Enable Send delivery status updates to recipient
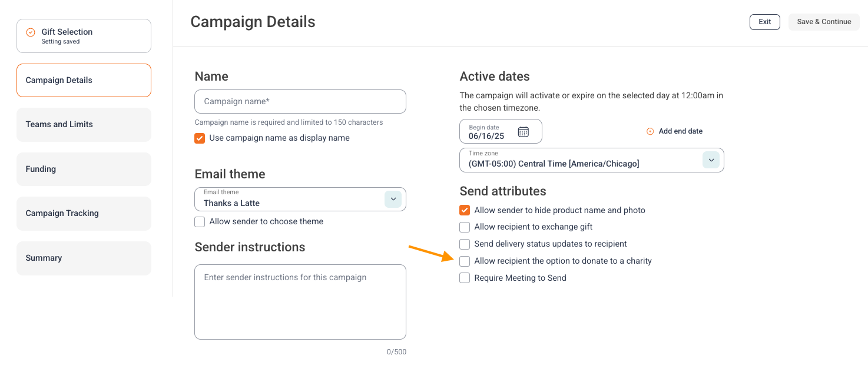The image size is (868, 372). [465, 244]
